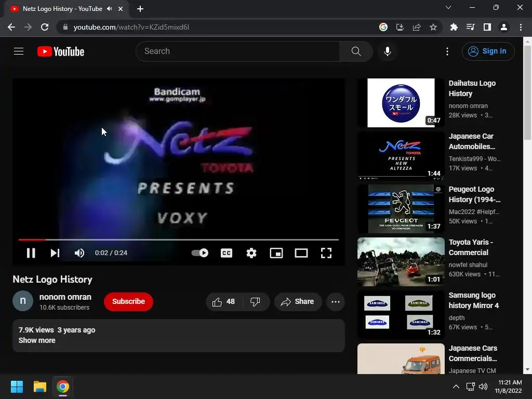The width and height of the screenshot is (532, 399).
Task: Open the tab search dropdown chevron
Action: coord(448,7)
